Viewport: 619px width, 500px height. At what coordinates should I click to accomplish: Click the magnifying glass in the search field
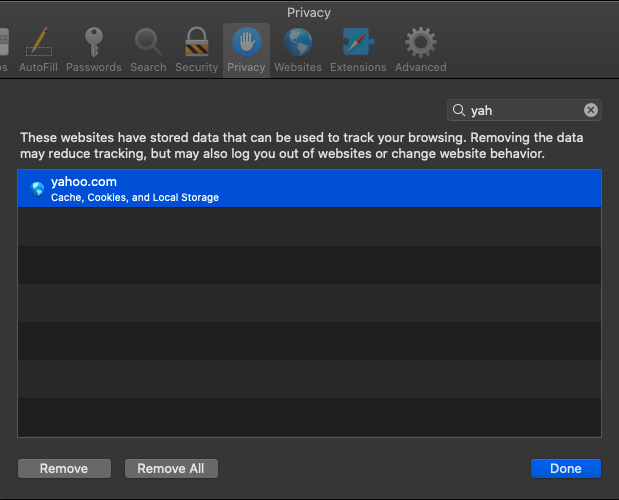(x=458, y=110)
